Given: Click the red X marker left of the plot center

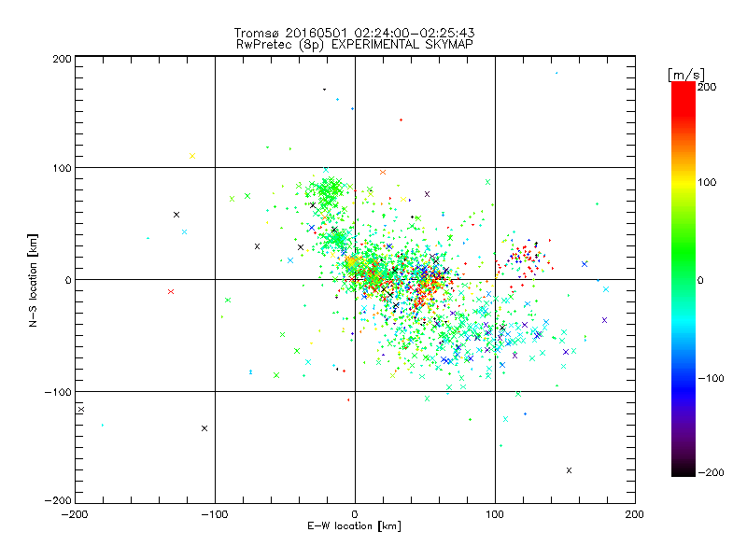Looking at the screenshot, I should (x=171, y=291).
